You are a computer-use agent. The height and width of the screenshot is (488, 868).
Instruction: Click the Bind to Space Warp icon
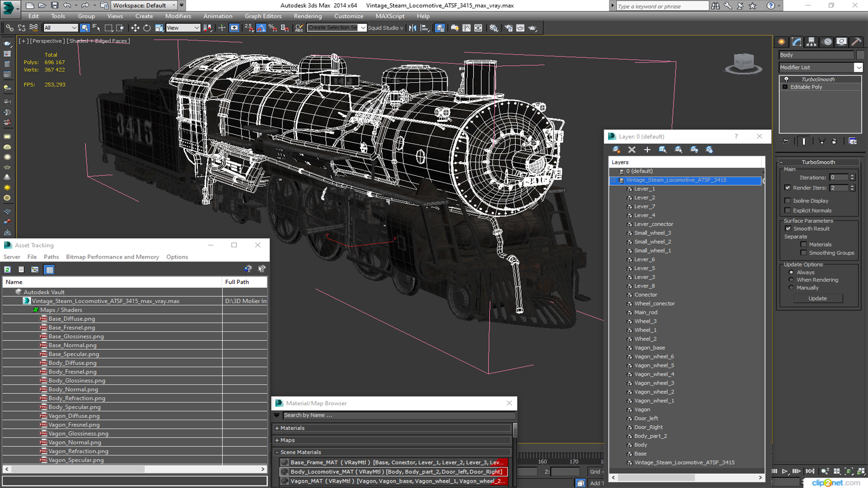click(x=34, y=28)
